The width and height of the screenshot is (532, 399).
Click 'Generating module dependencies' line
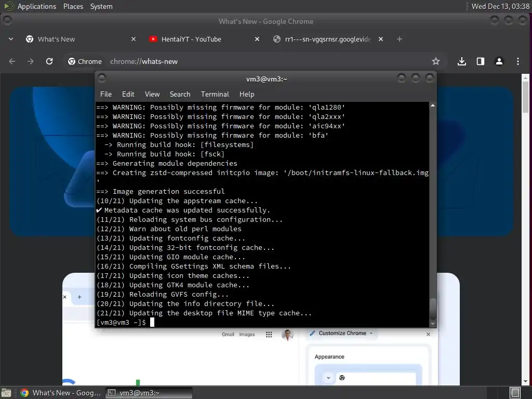coord(167,163)
